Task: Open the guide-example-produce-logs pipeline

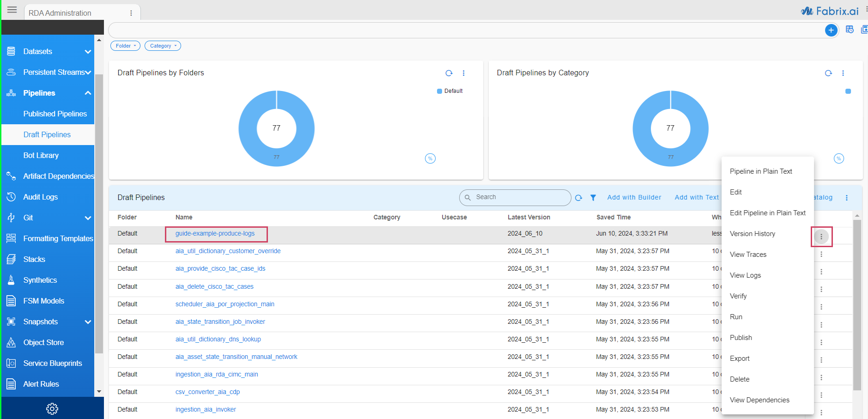Action: click(x=215, y=233)
